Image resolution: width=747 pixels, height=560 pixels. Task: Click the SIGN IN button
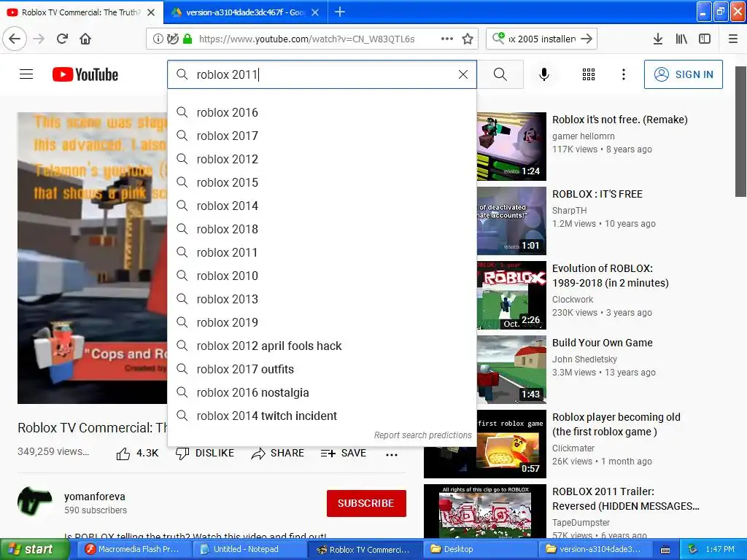point(683,74)
